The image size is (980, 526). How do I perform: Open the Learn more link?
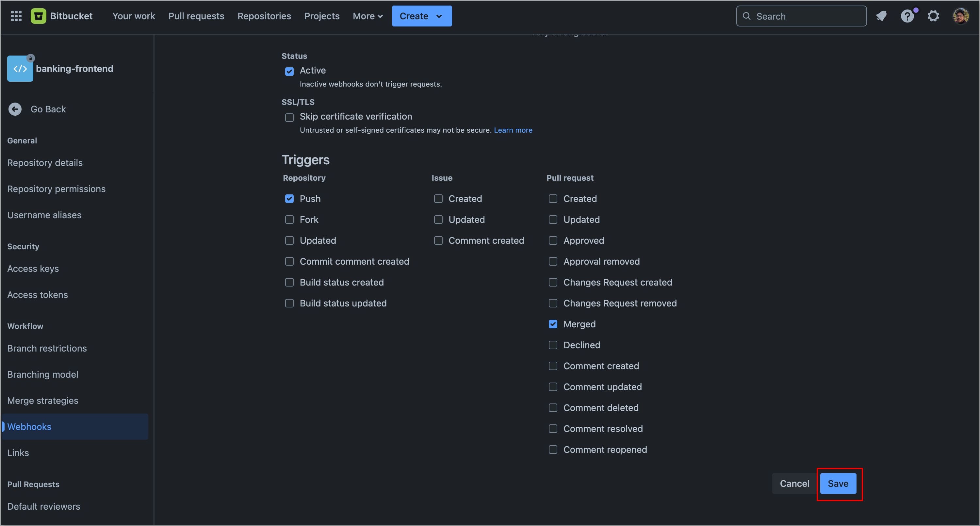513,130
